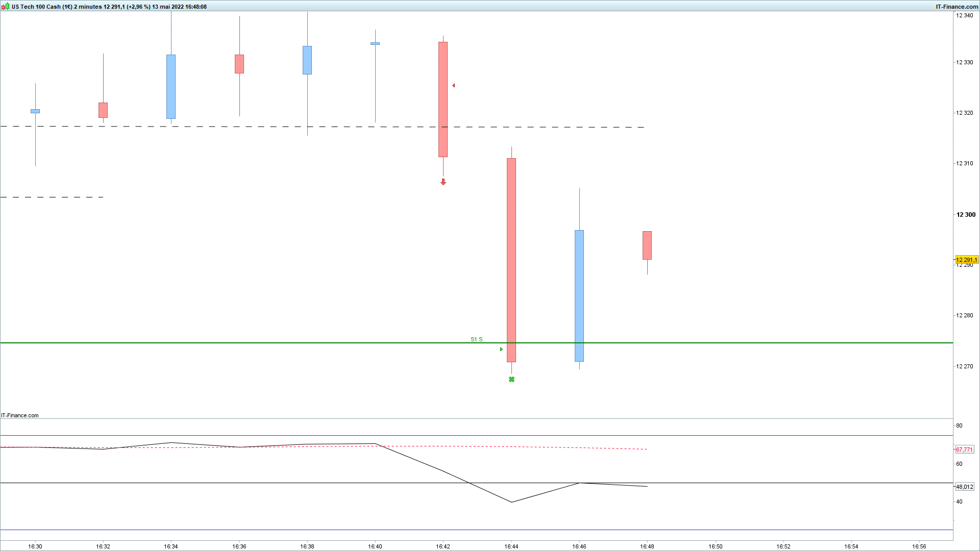Select the blue candle at 16:46

[579, 296]
